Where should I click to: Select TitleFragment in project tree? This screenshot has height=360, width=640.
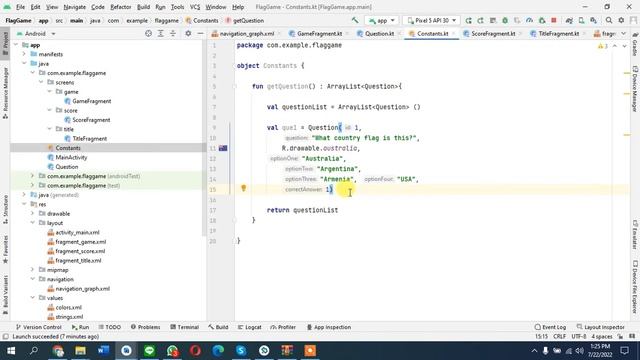(x=89, y=138)
